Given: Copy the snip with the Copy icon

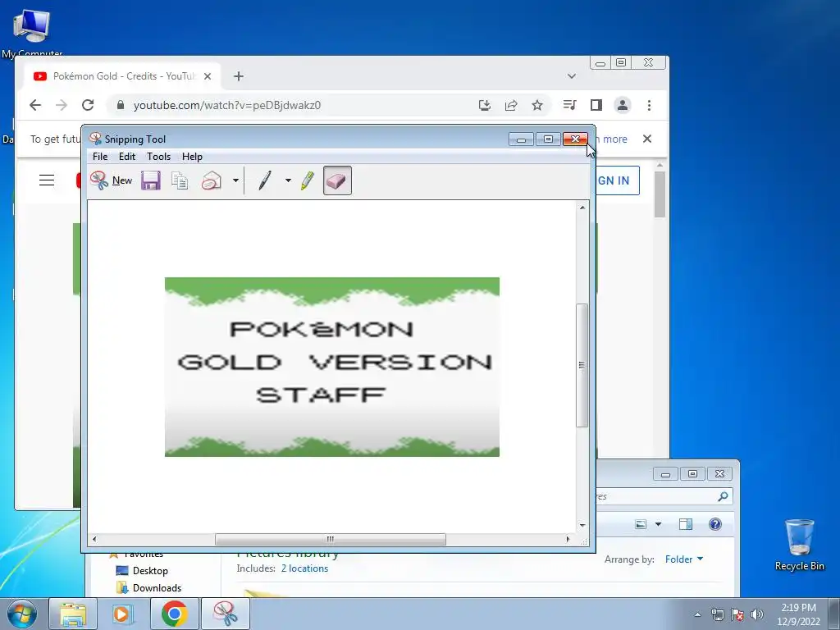Looking at the screenshot, I should click(x=180, y=180).
